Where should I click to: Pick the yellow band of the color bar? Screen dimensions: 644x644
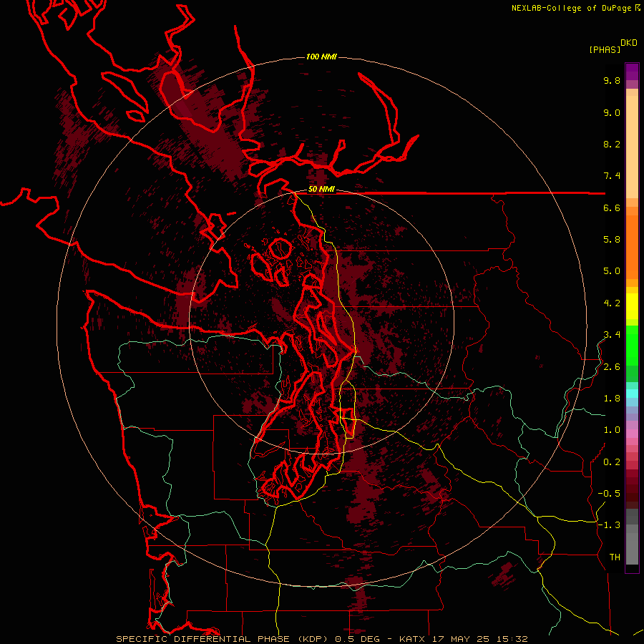coord(632,306)
